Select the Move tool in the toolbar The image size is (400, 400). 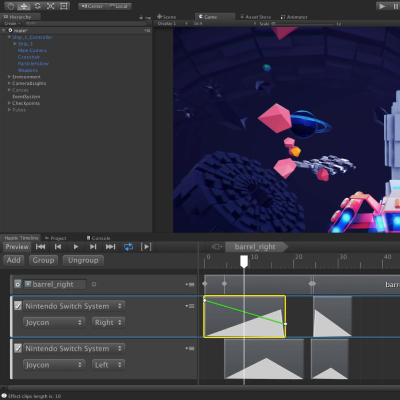tap(24, 6)
